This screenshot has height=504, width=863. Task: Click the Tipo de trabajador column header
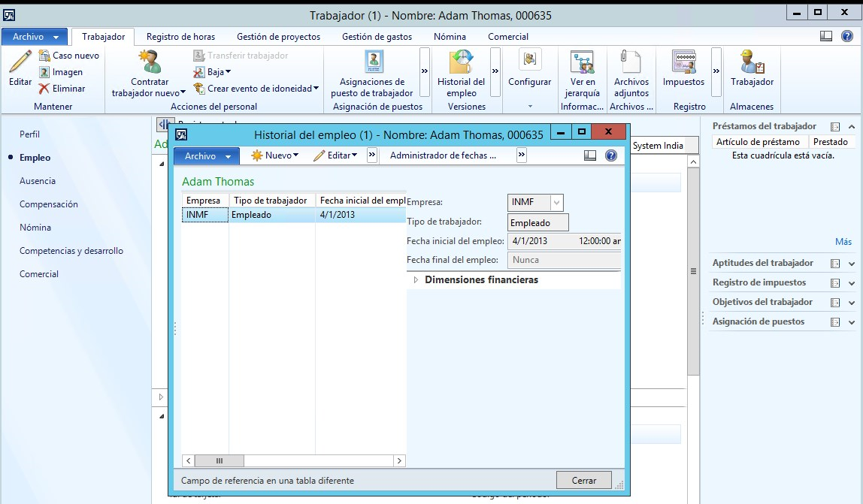pyautogui.click(x=272, y=201)
